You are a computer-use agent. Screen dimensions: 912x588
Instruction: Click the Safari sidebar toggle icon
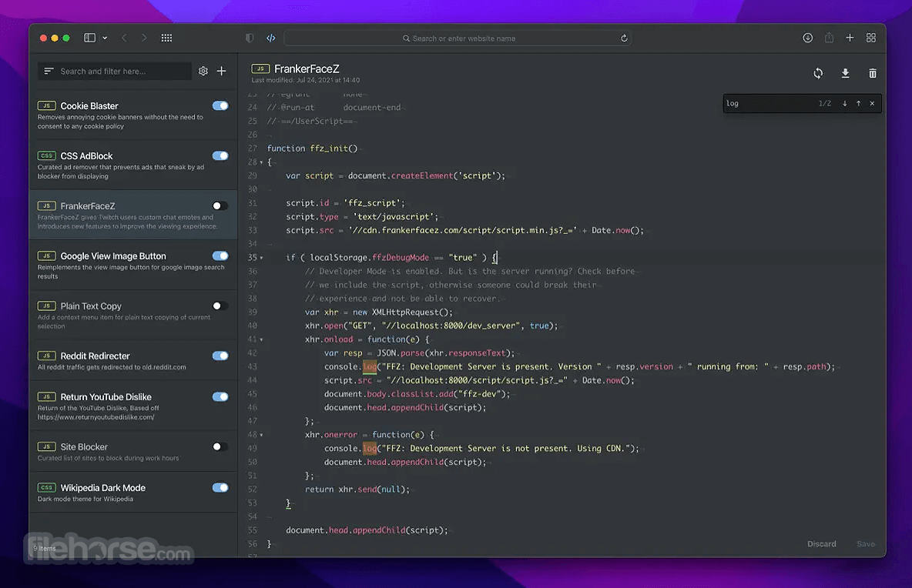click(x=89, y=38)
